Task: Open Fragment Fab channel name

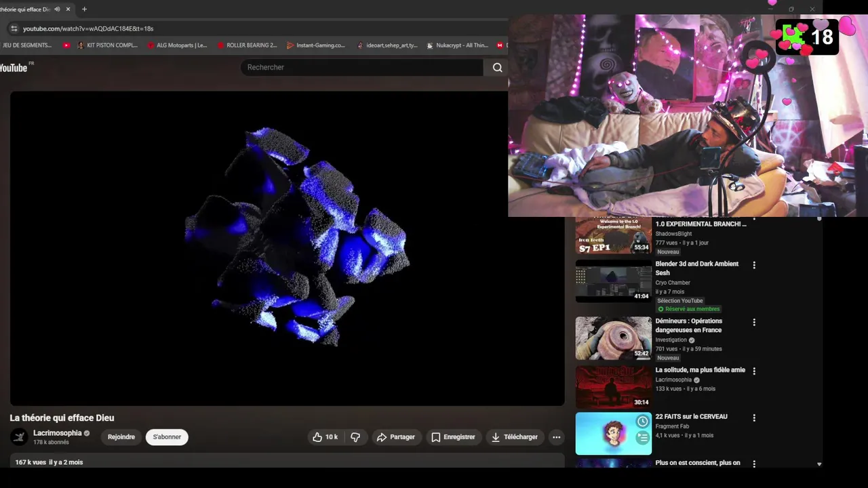Action: tap(672, 426)
